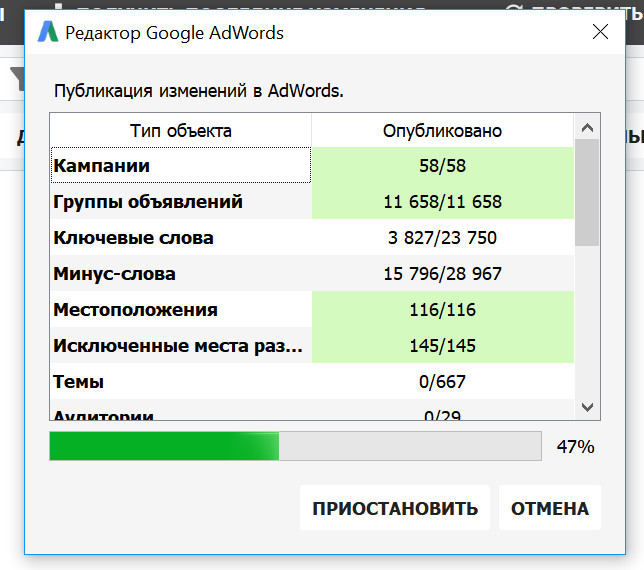Click the 58/58 published cell
Viewport: 644px width, 570px height.
click(443, 165)
